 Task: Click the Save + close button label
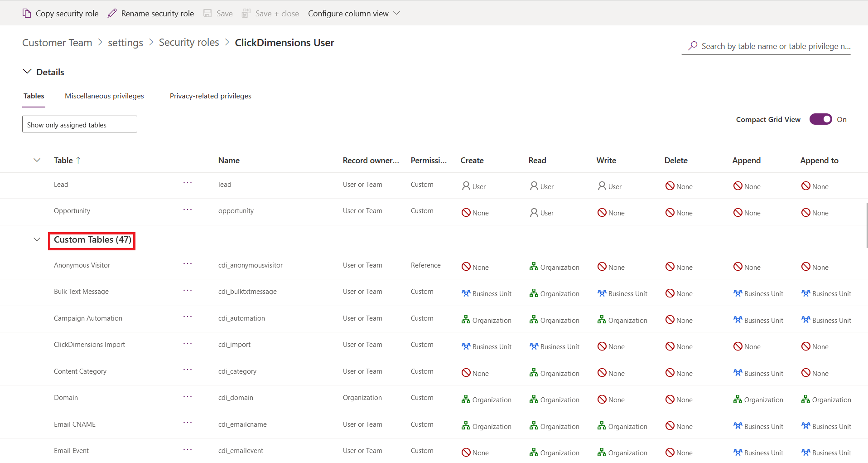pos(277,13)
